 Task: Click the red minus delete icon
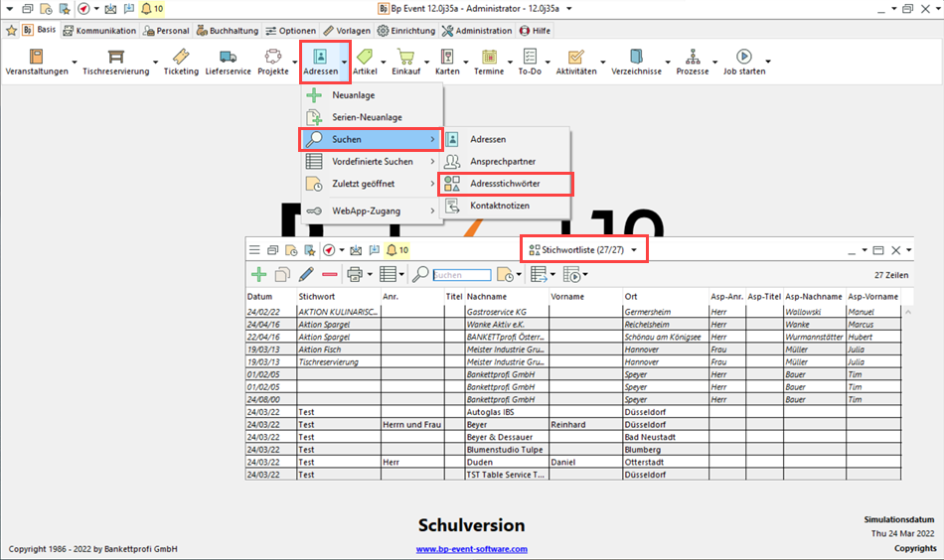[329, 274]
